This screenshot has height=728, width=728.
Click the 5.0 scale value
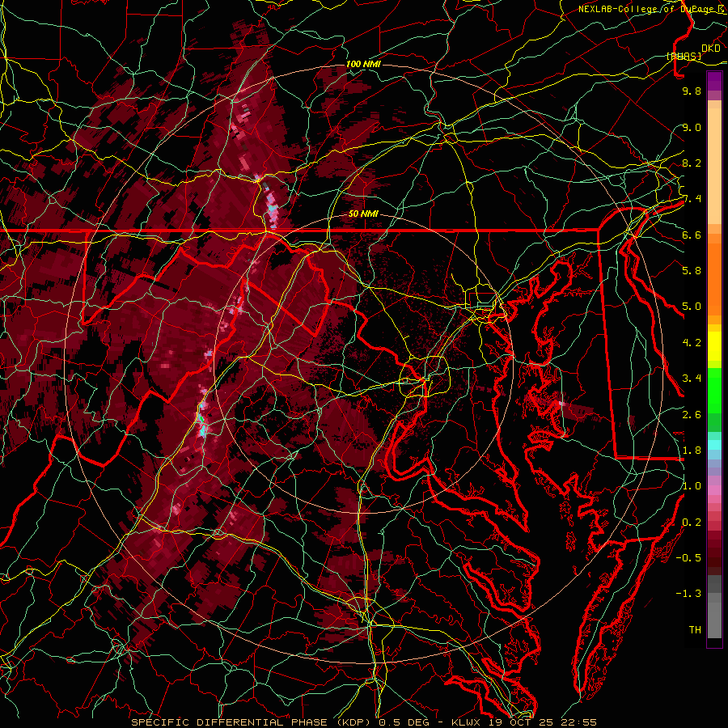[x=692, y=307]
